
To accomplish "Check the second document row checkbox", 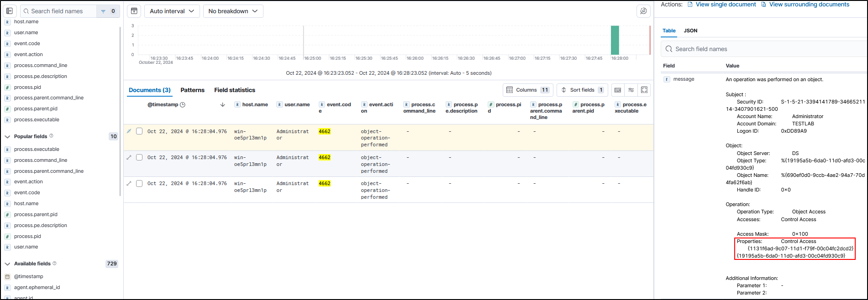I will tap(139, 157).
